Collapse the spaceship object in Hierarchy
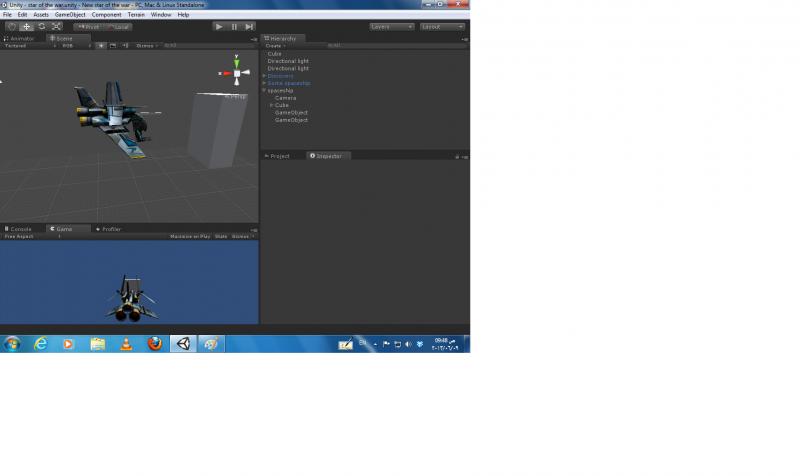 point(264,90)
